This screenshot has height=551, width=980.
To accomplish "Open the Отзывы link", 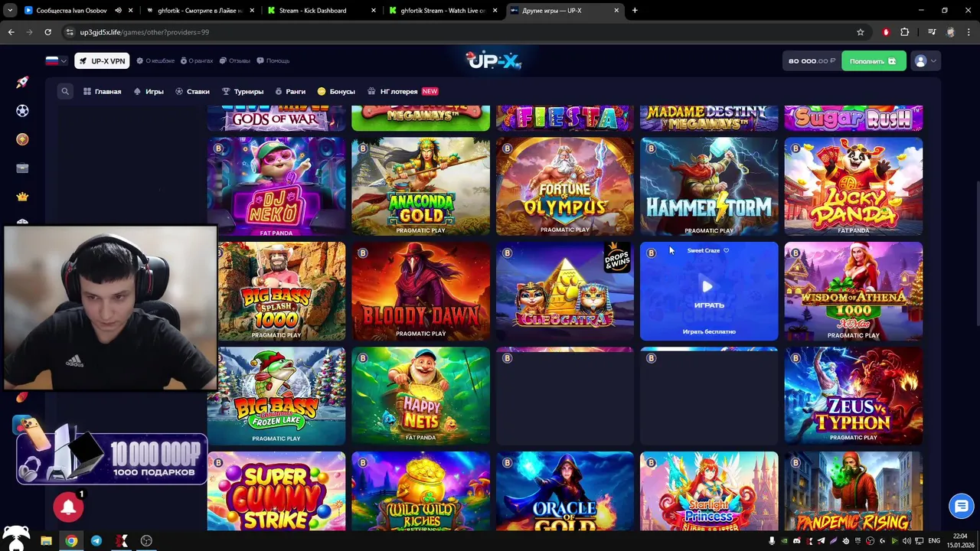I will tap(235, 60).
